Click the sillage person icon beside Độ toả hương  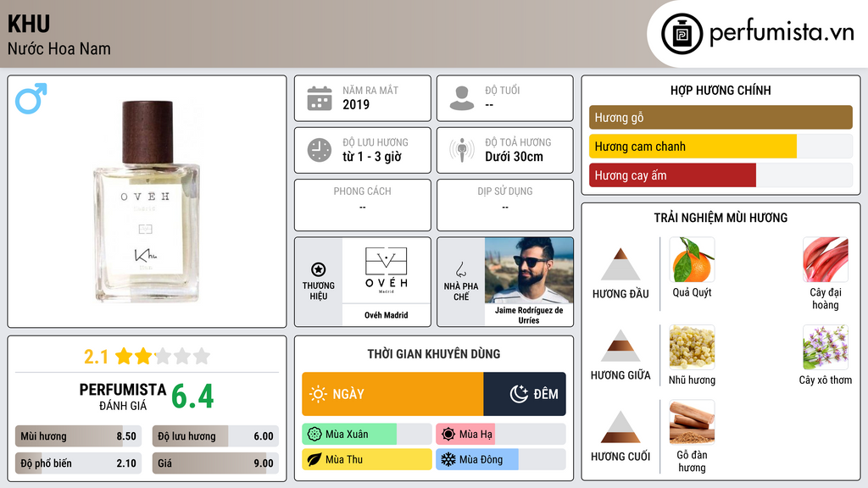coord(462,150)
